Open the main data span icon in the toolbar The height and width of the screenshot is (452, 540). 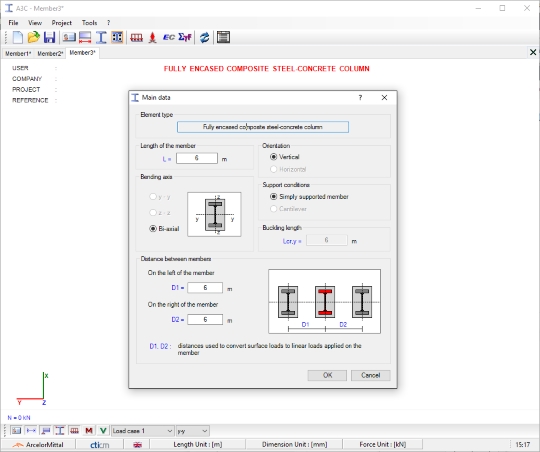(85, 37)
